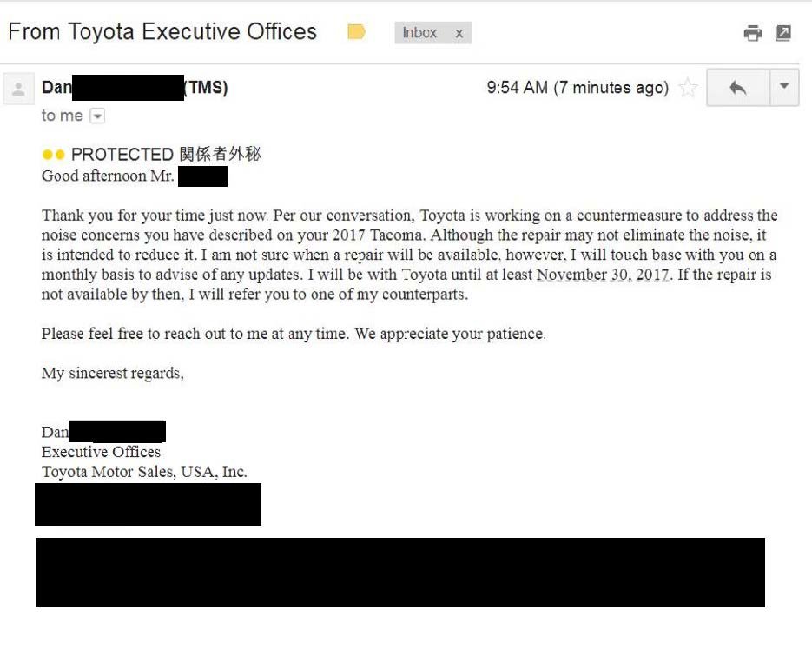Star this message from Dan
812x650 pixels.
(688, 87)
